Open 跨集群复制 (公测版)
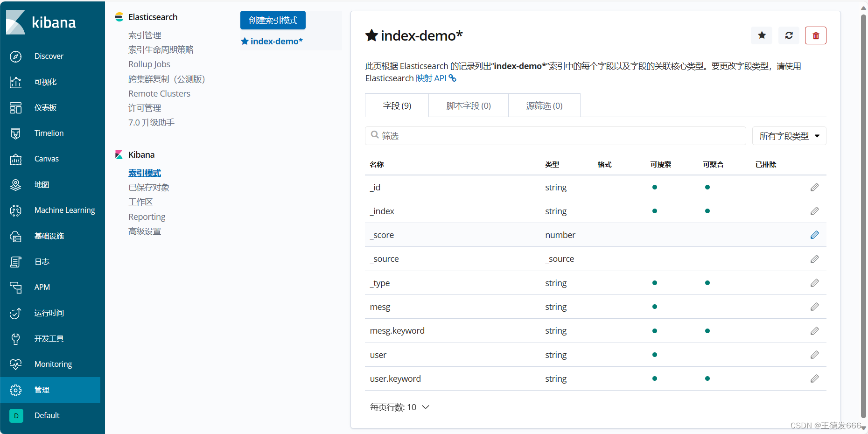 pyautogui.click(x=167, y=79)
